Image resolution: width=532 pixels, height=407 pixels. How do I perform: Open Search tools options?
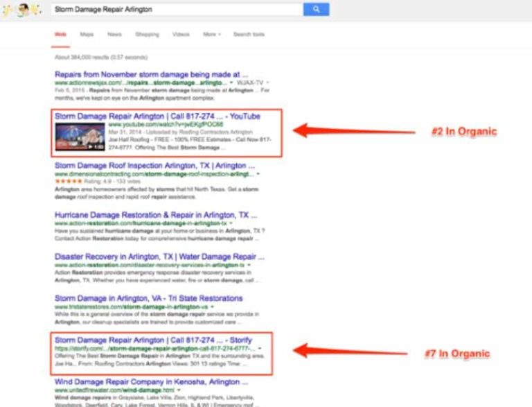(x=249, y=34)
